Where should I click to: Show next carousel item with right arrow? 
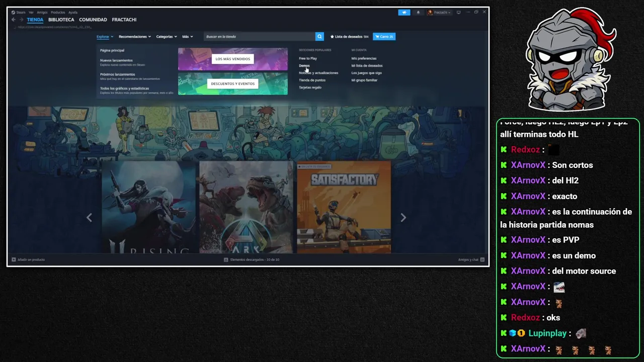coord(403,217)
